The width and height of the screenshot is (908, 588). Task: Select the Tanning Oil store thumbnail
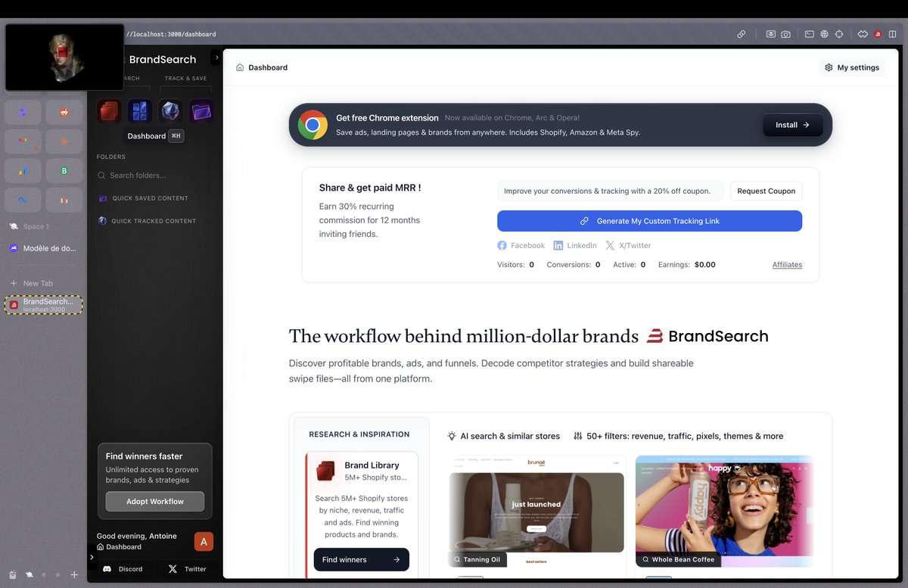pyautogui.click(x=536, y=511)
